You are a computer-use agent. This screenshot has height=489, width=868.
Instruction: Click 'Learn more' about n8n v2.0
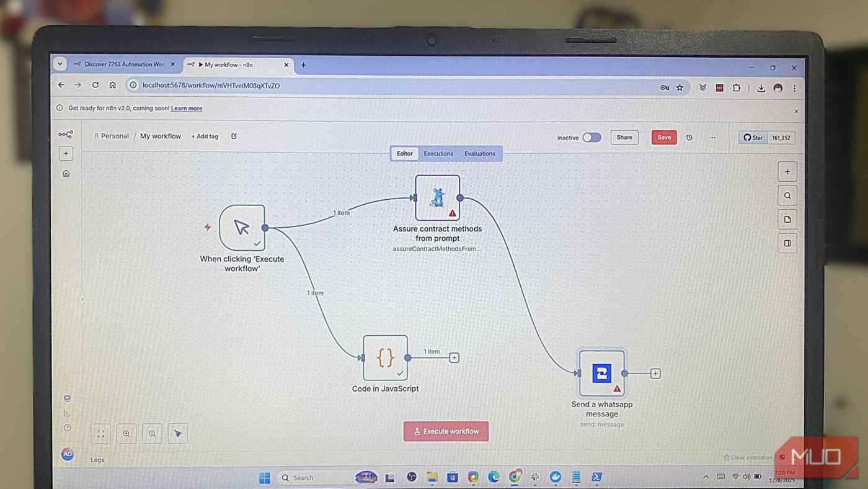click(x=186, y=108)
